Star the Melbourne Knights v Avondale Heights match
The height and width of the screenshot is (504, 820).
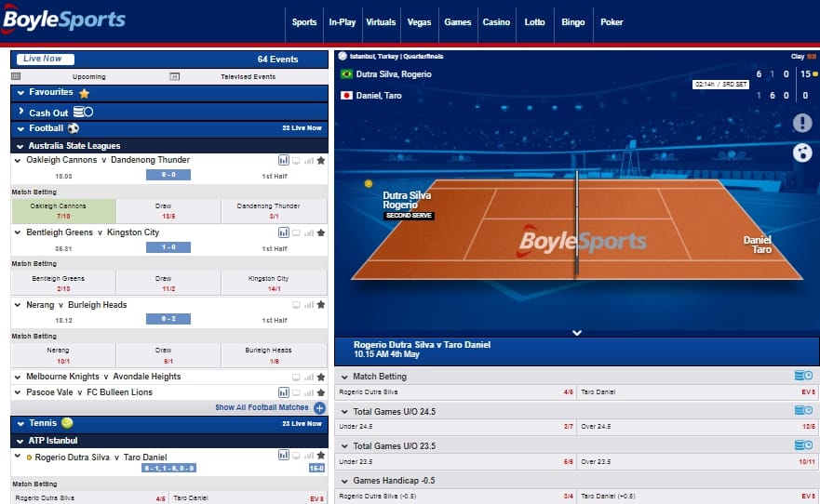click(x=321, y=377)
